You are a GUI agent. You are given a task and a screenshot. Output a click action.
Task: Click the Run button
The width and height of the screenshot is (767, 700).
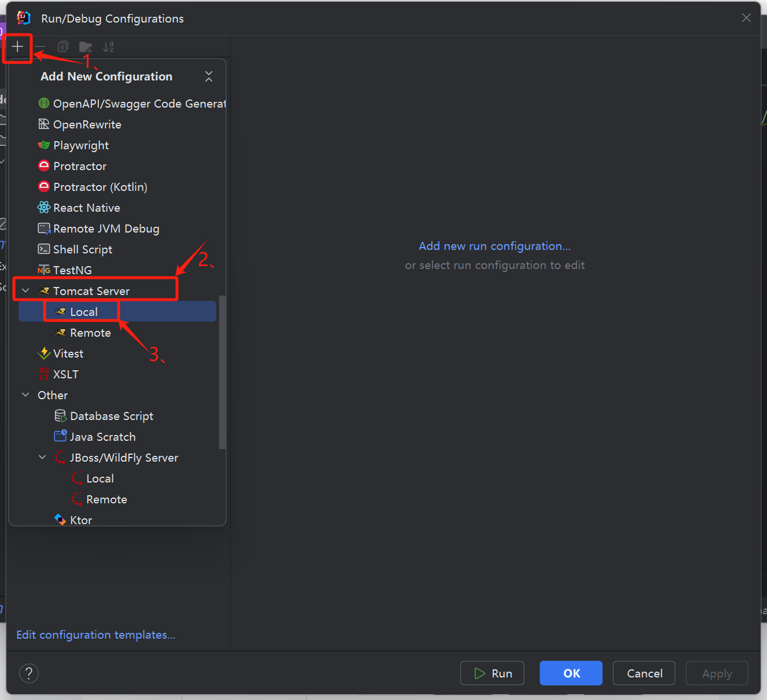(x=492, y=673)
